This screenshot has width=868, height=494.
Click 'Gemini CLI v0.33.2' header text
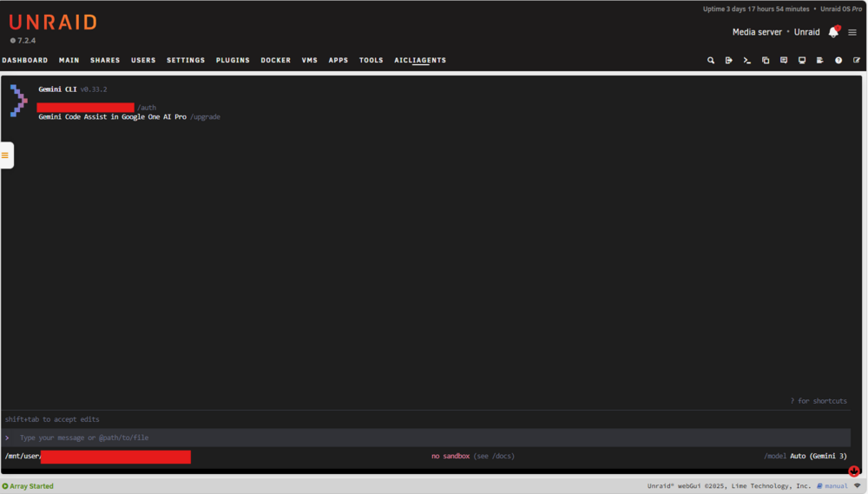(73, 89)
